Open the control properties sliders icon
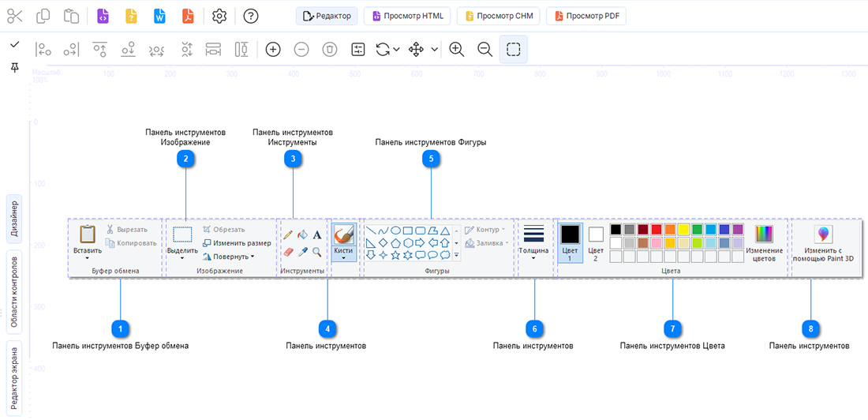The image size is (868, 420). [358, 49]
